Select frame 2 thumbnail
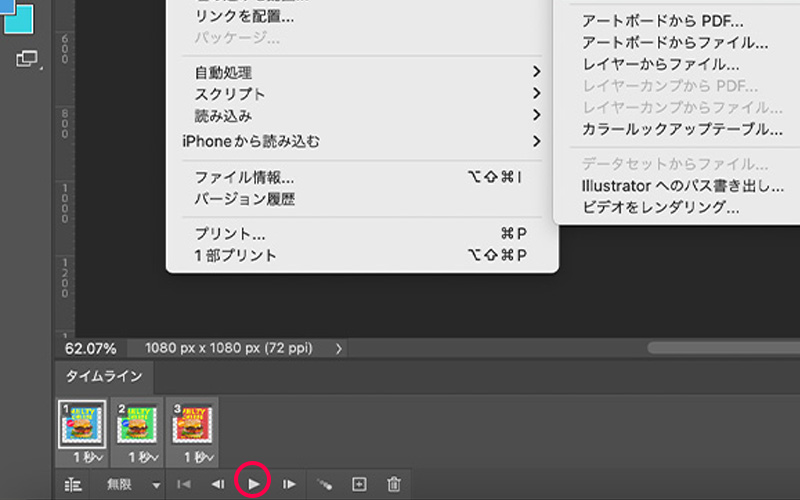This screenshot has width=800, height=500. pos(136,421)
